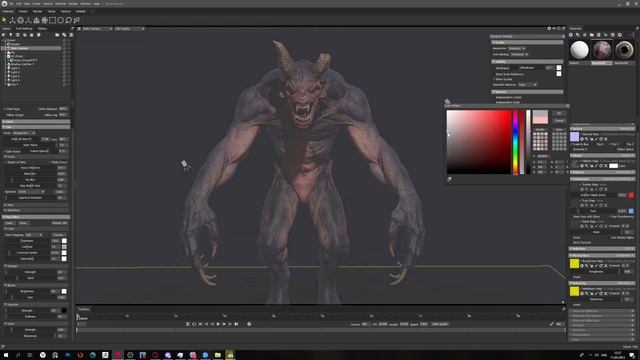Collapse the Lens section
Viewport: 640px width, 360px height.
36,127
